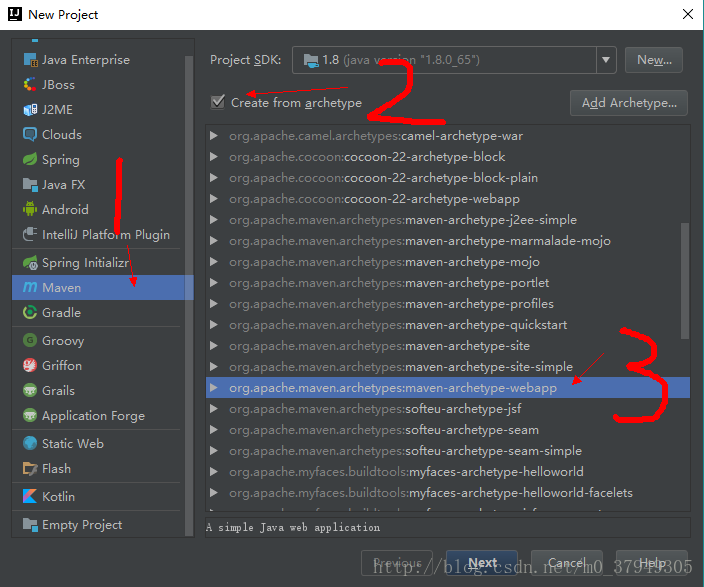Click the SDK folder icon in combo box
Viewport: 704px width, 587px height.
[311, 60]
